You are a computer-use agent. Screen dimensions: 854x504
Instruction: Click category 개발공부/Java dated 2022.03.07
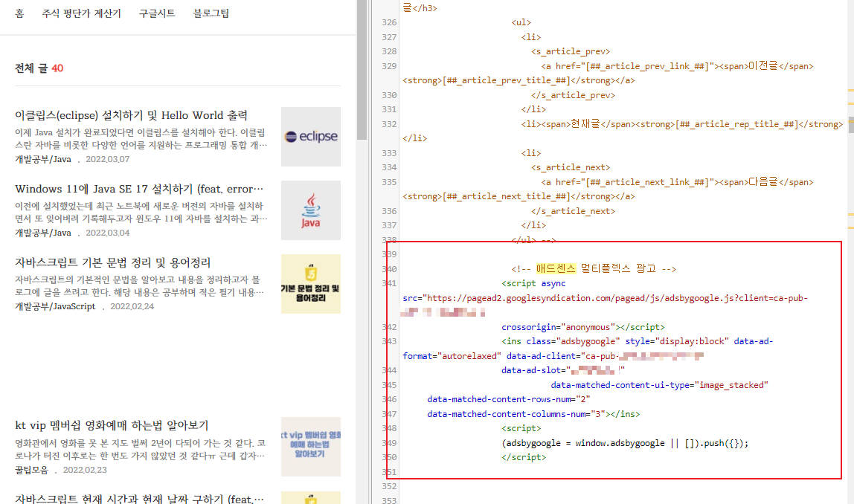43,160
